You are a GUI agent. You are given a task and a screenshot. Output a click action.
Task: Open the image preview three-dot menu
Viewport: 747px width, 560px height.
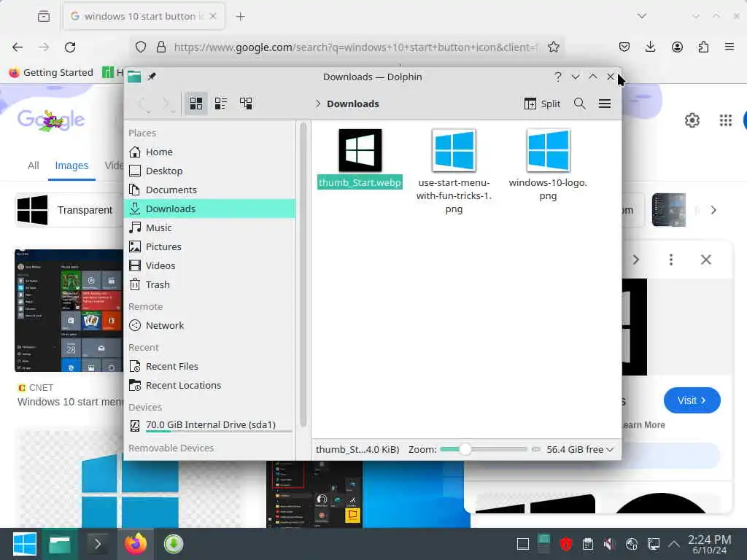pos(671,260)
